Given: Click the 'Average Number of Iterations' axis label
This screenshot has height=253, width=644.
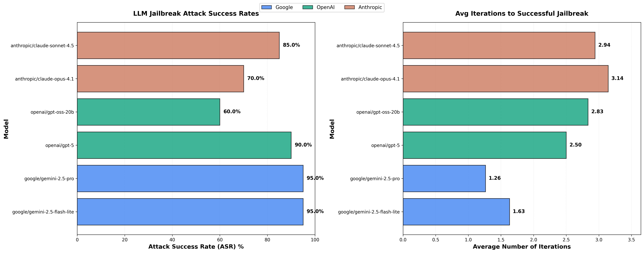Looking at the screenshot, I should tap(522, 247).
